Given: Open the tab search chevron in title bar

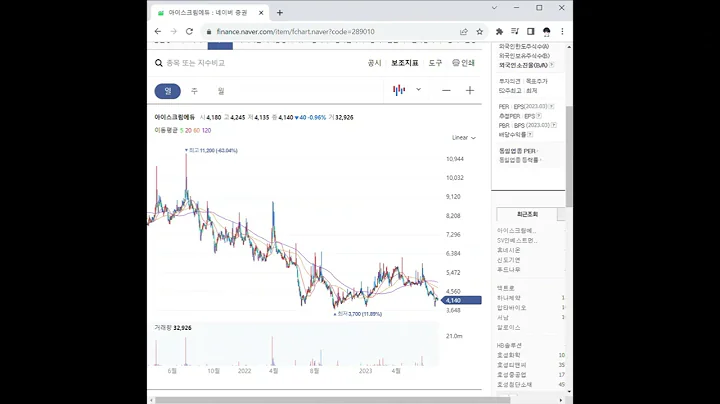Looking at the screenshot, I should pos(494,8).
